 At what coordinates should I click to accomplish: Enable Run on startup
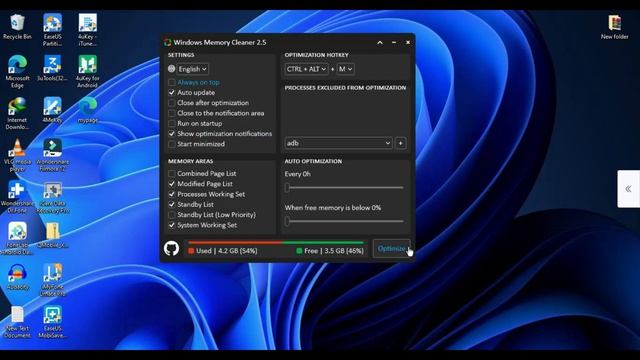point(172,123)
